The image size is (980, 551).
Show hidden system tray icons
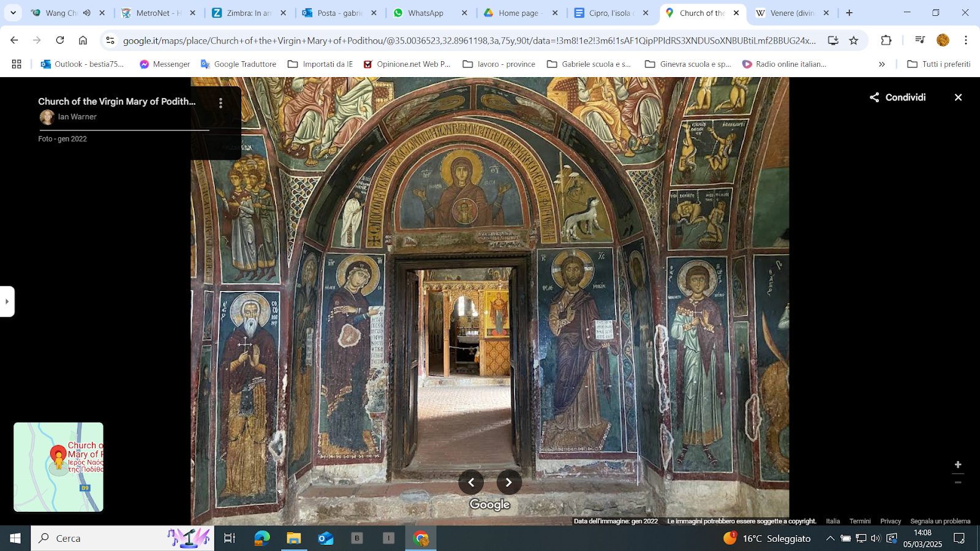830,538
